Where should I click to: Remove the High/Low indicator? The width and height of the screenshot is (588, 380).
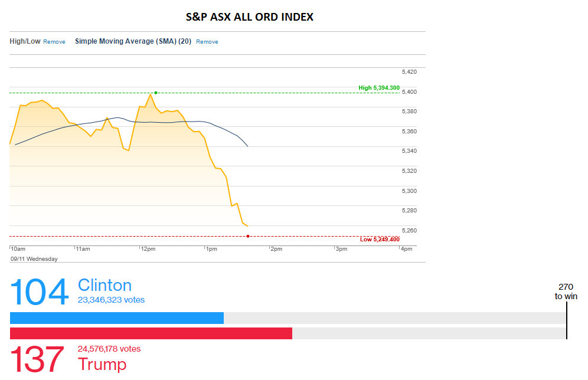(x=54, y=41)
